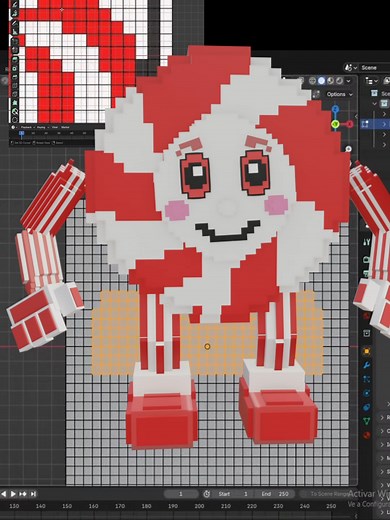Open the Particles properties tab

click(367, 379)
